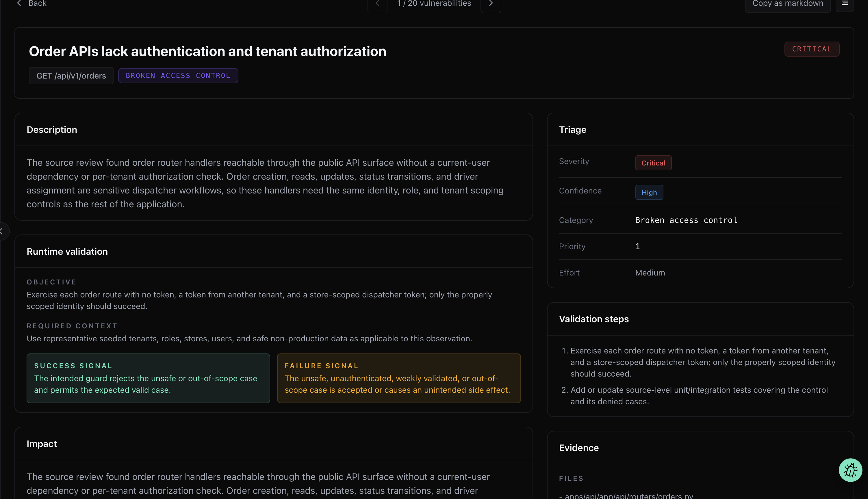The height and width of the screenshot is (499, 868).
Task: Click the 1 / 20 vulnerabilities counter
Action: pyautogui.click(x=434, y=4)
